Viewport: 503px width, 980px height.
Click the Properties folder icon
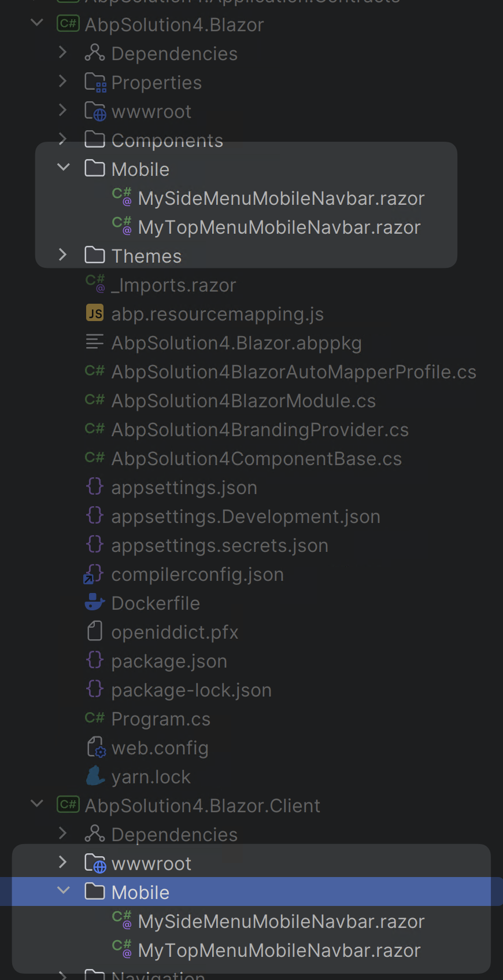point(95,82)
